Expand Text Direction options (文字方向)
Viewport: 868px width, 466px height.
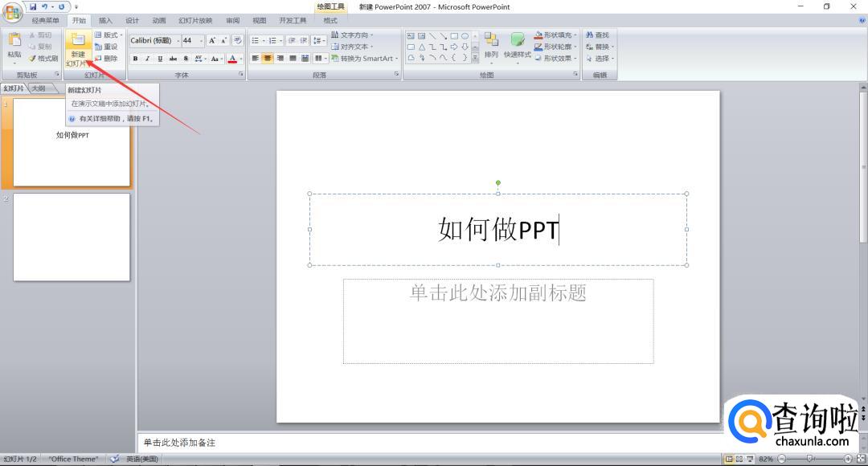coord(353,35)
